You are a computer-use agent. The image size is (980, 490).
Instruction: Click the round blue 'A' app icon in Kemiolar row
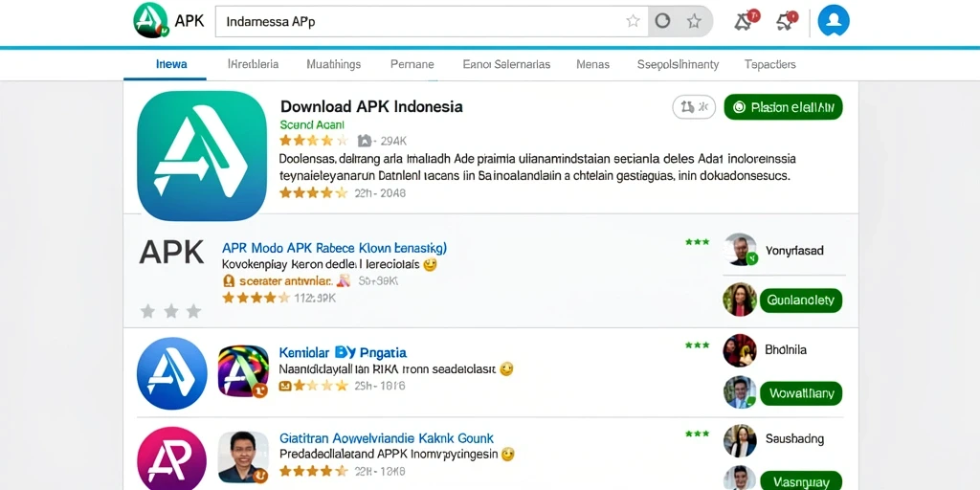171,373
